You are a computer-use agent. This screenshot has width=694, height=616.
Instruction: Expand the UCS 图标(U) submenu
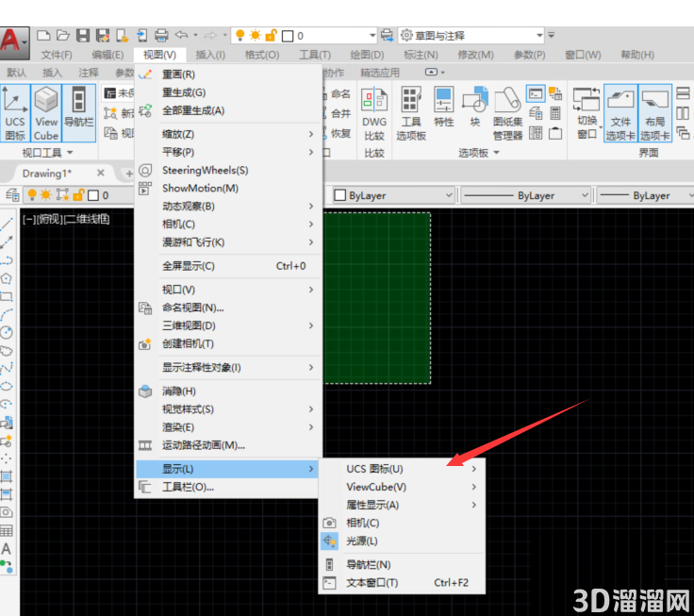tap(402, 469)
